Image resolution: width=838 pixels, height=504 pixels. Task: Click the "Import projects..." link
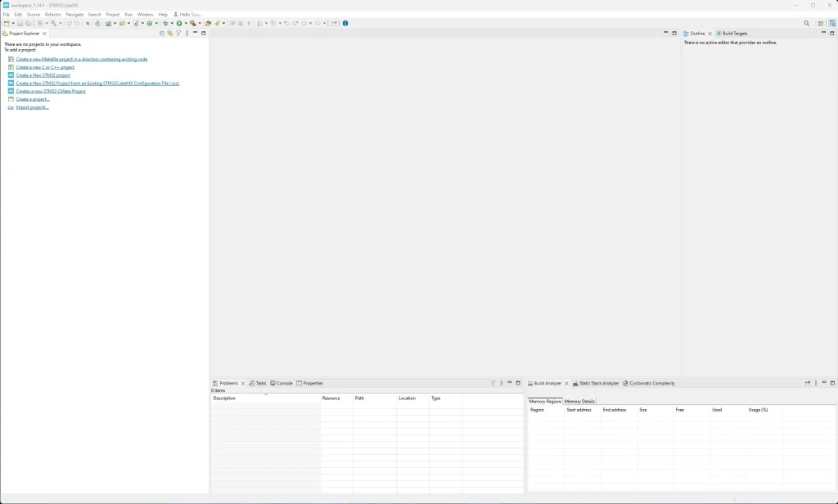32,107
